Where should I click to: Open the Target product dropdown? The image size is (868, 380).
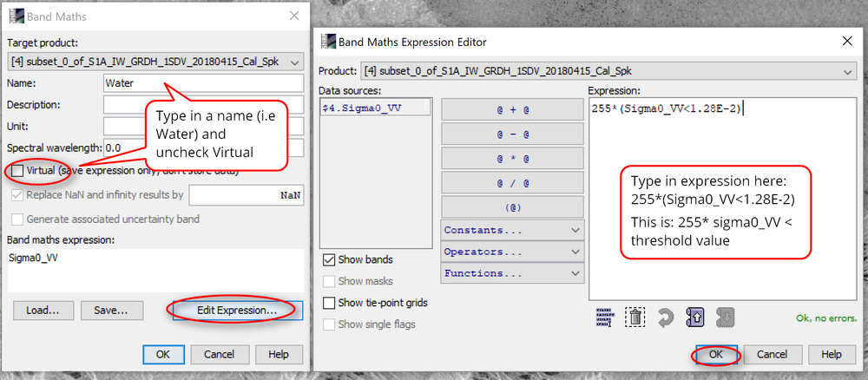click(x=156, y=62)
